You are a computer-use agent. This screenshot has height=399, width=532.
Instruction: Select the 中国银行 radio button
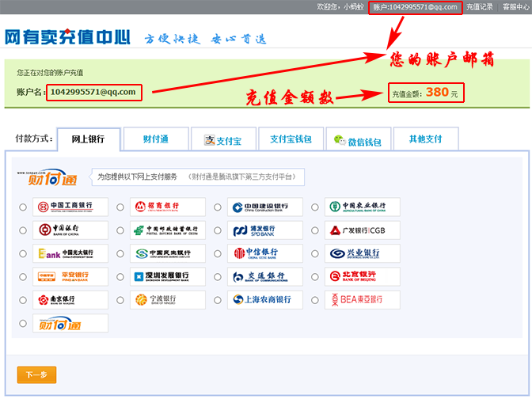click(23, 230)
